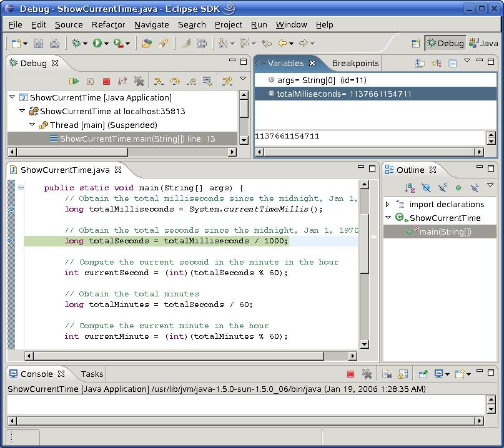Click the Step Into icon

159,81
